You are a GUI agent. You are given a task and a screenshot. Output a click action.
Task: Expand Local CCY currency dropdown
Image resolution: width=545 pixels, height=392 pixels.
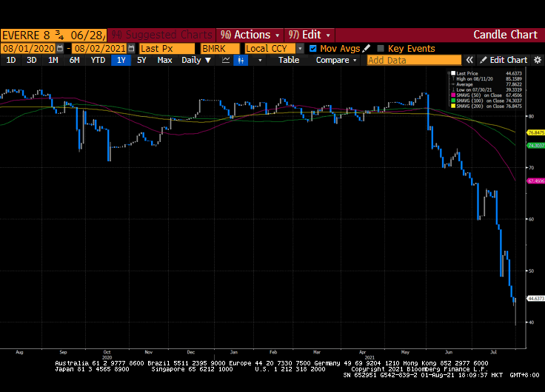300,48
